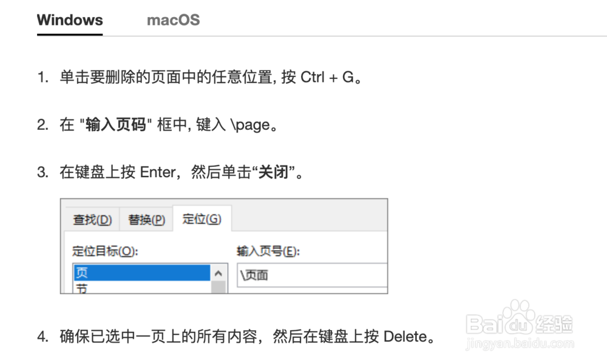Open the 查找(D) tab in dialog
607x364 pixels.
[92, 220]
